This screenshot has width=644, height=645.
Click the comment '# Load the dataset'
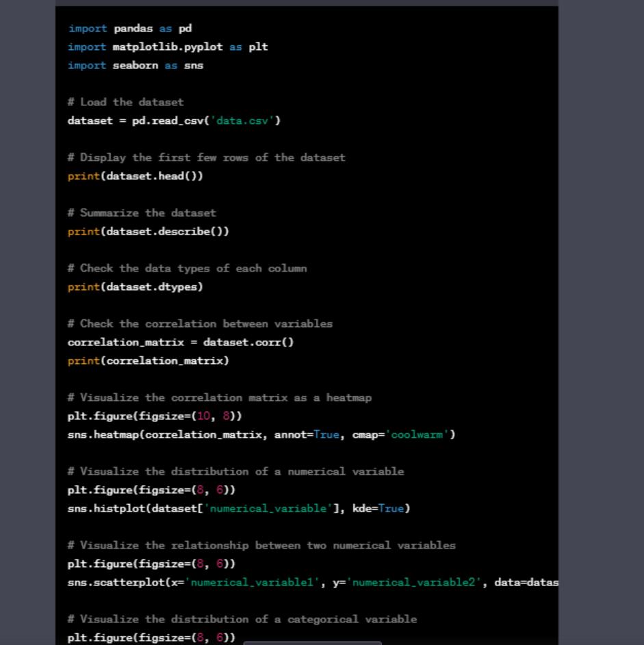(125, 102)
